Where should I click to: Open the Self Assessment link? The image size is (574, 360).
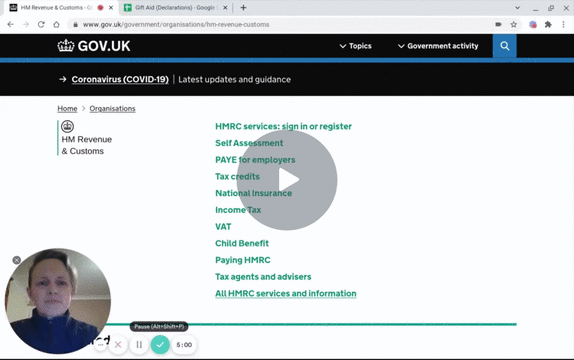[249, 143]
